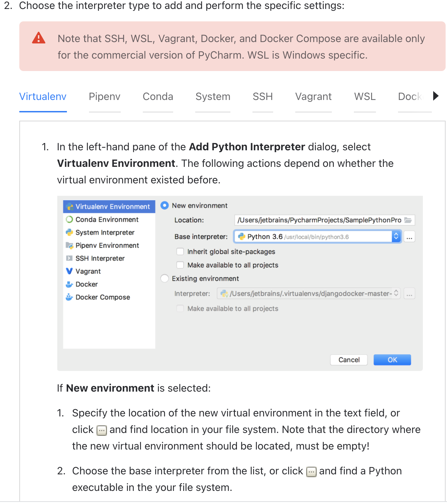Click into the Location path field
The image size is (447, 504).
tap(319, 220)
